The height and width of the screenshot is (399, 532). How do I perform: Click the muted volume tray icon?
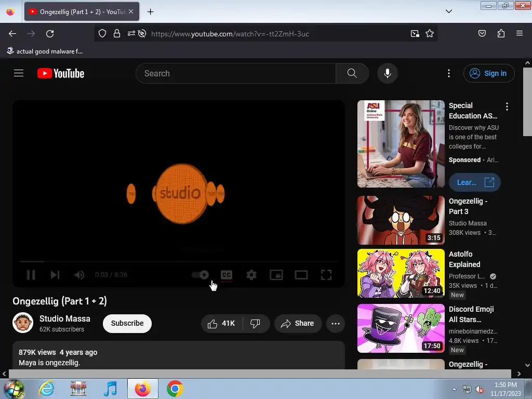tap(480, 390)
